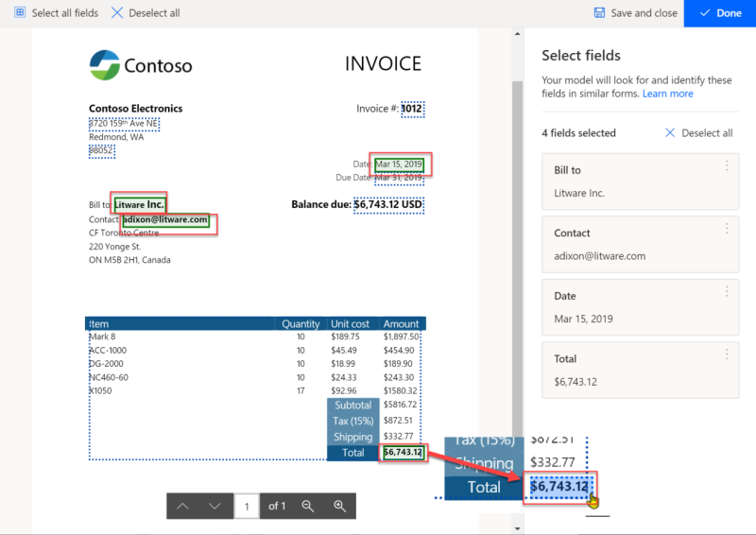Screen dimensions: 756x535
Task: Click the Save and close floppy disk icon
Action: point(599,12)
